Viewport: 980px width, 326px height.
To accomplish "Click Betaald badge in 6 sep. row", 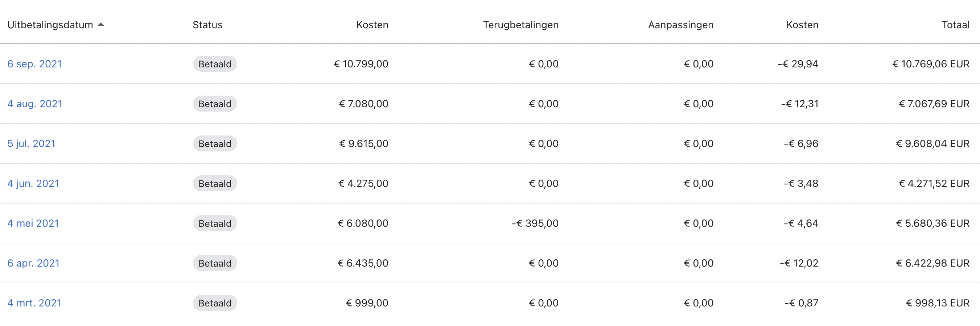I will click(x=215, y=64).
